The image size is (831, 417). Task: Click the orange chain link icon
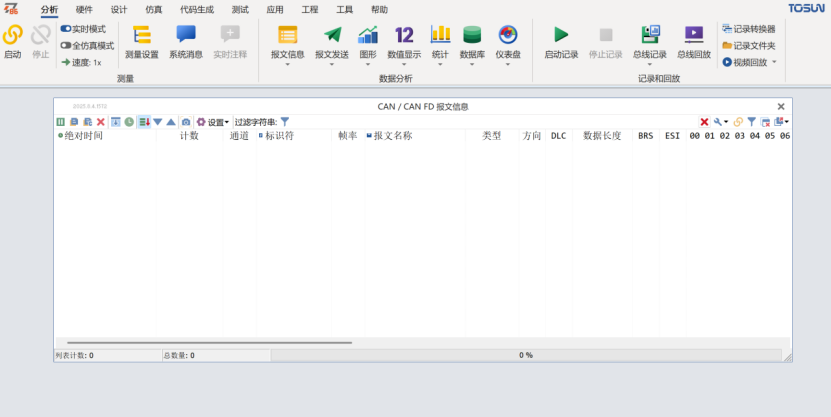coord(738,122)
